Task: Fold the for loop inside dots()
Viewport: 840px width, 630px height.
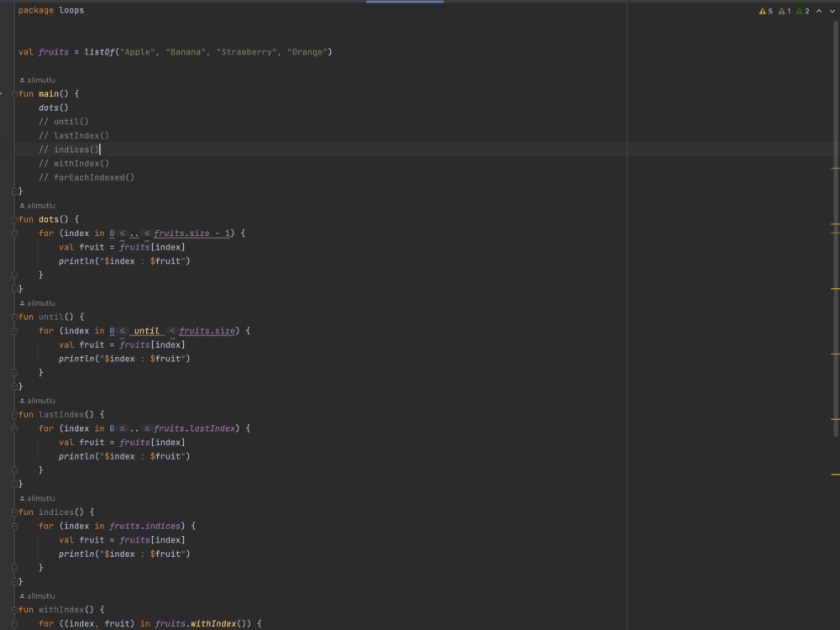Action: pyautogui.click(x=14, y=234)
